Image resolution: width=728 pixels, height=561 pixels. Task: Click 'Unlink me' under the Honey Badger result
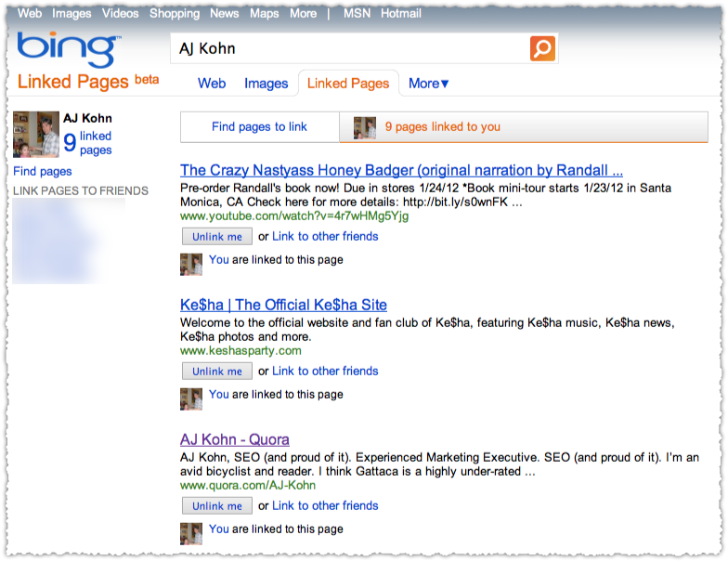tap(217, 236)
